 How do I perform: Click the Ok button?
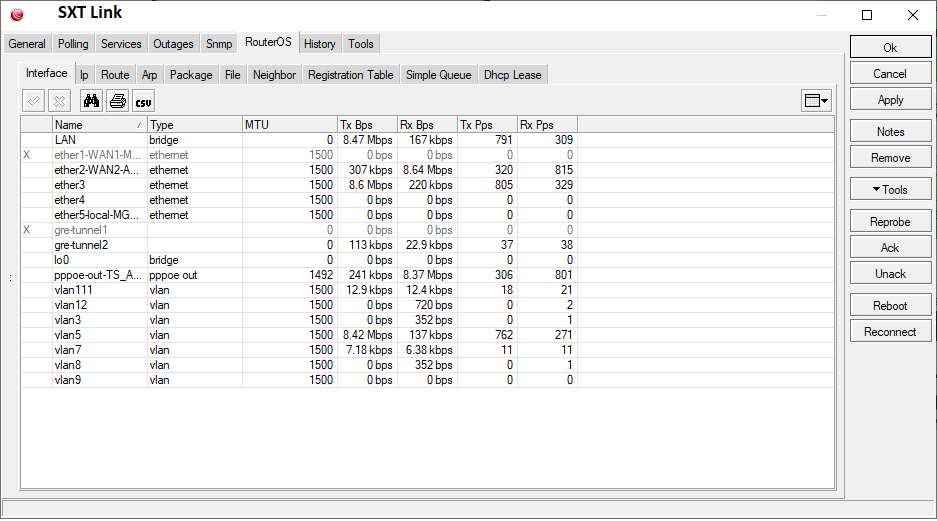890,47
